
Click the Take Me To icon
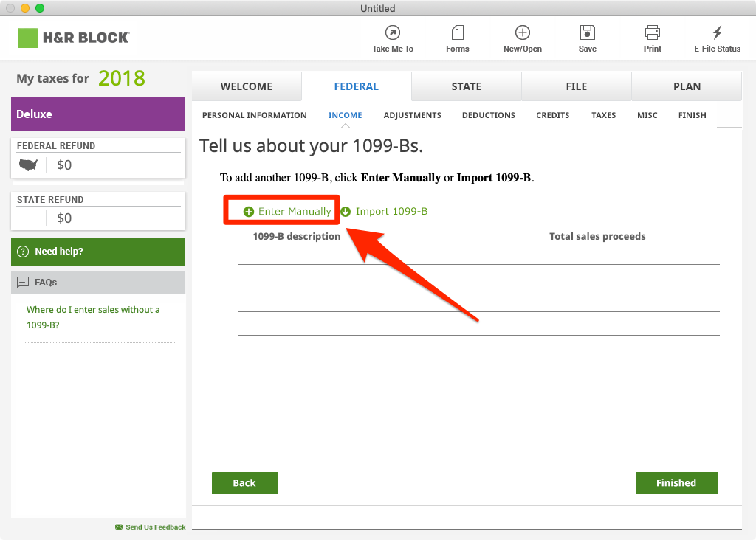coord(392,32)
